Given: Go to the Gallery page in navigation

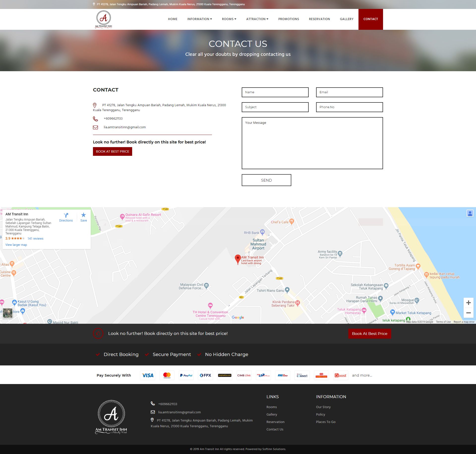Looking at the screenshot, I should [347, 19].
